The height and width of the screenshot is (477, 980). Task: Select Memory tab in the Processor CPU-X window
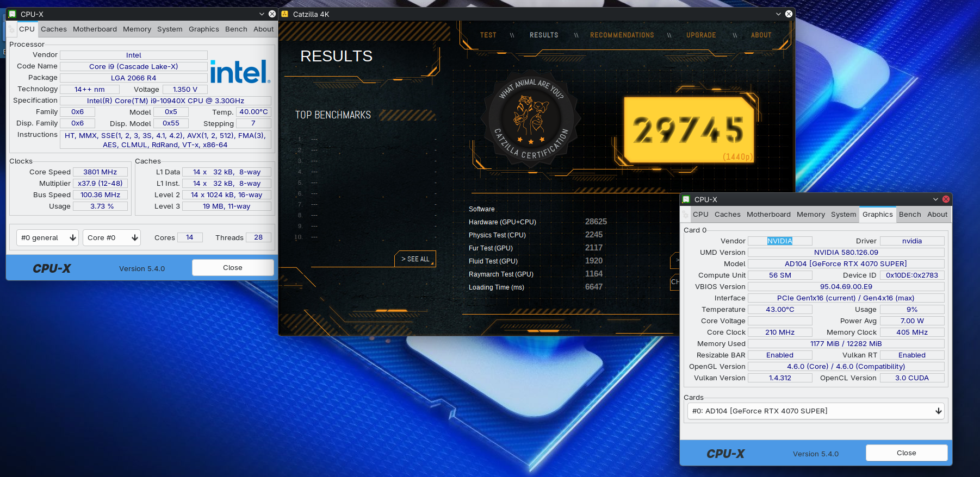coord(137,29)
